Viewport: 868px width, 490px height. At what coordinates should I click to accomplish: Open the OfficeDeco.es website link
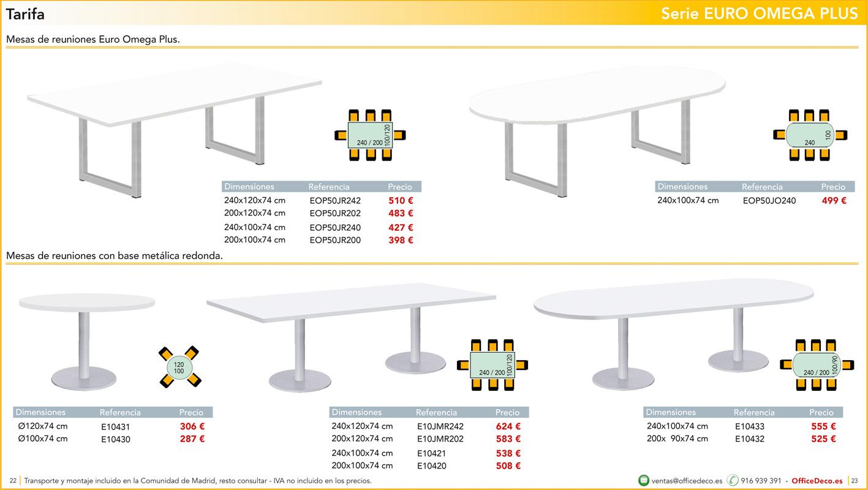817,481
